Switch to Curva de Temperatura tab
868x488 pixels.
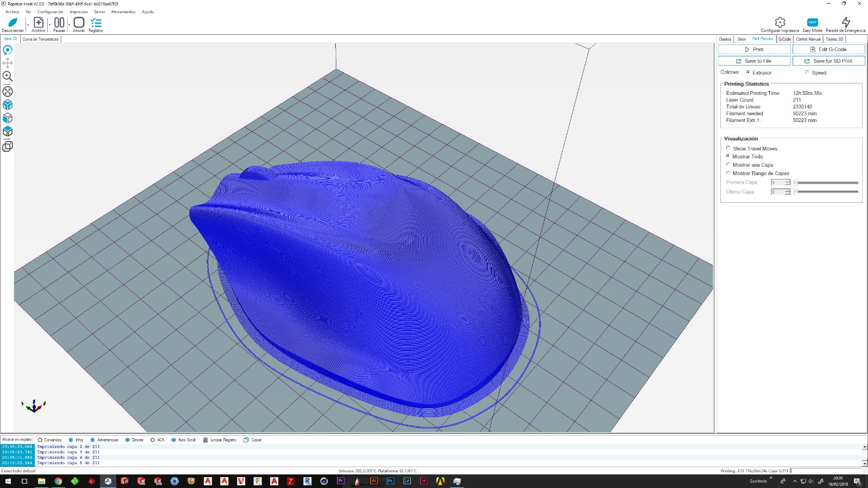click(x=41, y=39)
